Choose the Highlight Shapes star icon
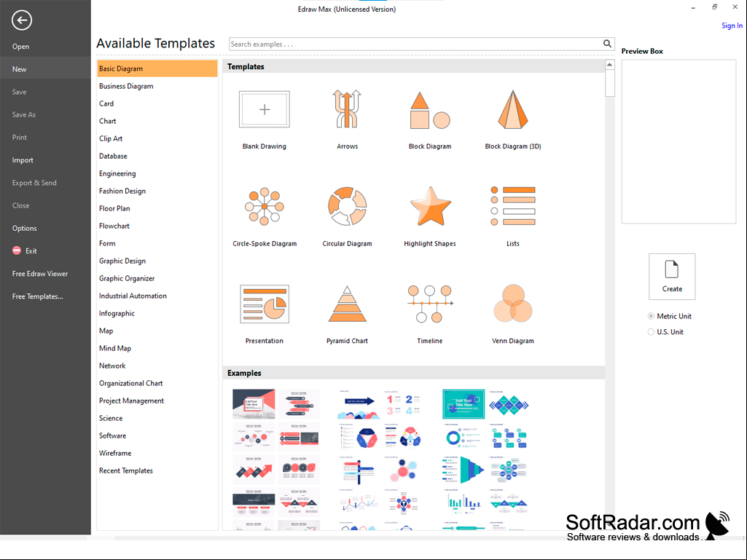The image size is (747, 560). (431, 206)
